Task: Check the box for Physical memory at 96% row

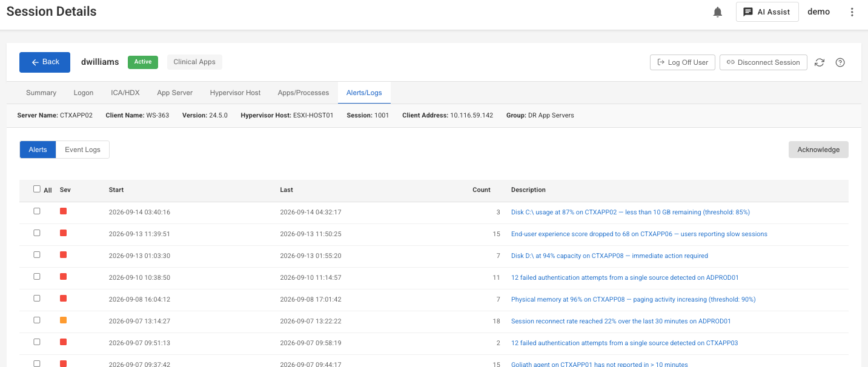Action: click(37, 299)
